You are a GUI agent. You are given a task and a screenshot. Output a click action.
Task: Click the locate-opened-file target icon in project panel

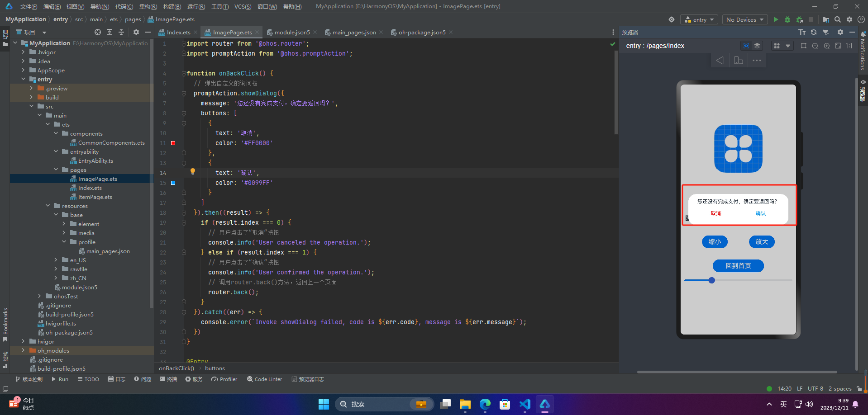coord(98,32)
